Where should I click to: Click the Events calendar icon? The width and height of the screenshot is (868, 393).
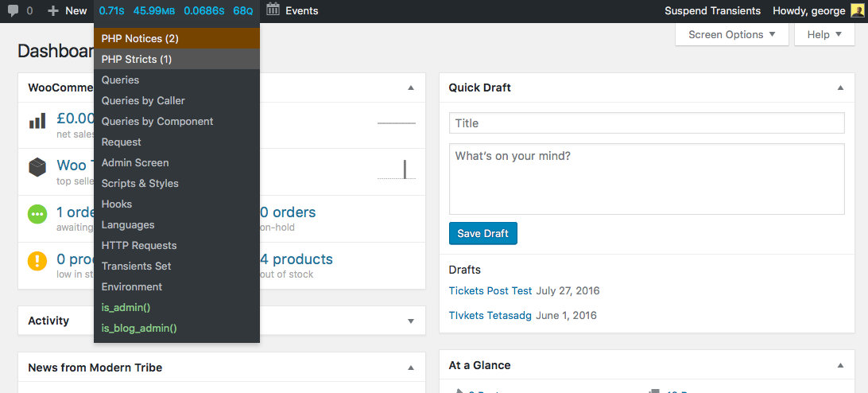273,10
